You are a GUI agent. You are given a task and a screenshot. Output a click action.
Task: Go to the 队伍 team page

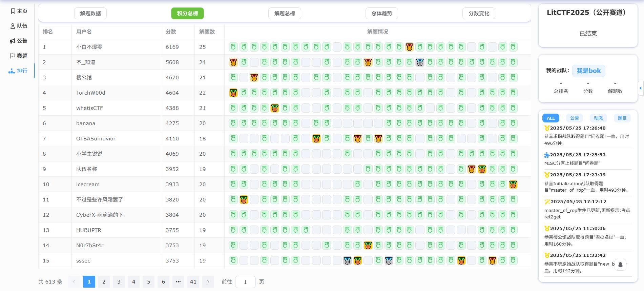[19, 26]
